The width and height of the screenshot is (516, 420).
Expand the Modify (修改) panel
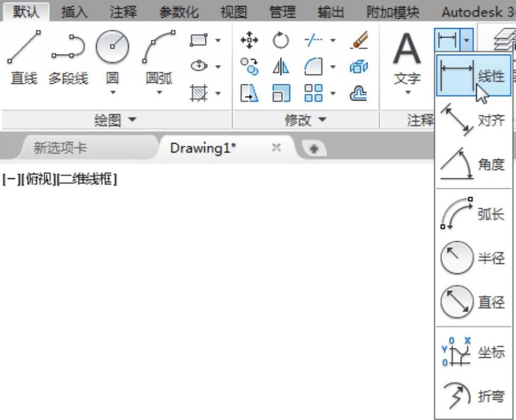click(305, 120)
